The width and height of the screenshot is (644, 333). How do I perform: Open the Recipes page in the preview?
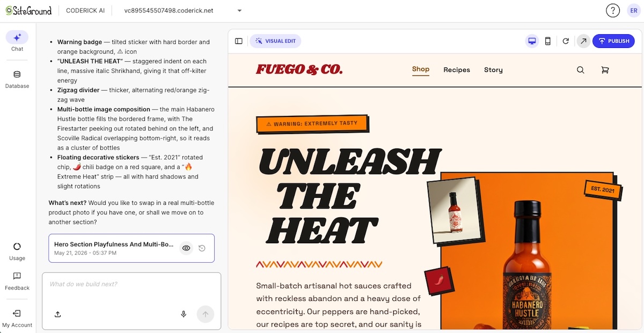[457, 70]
